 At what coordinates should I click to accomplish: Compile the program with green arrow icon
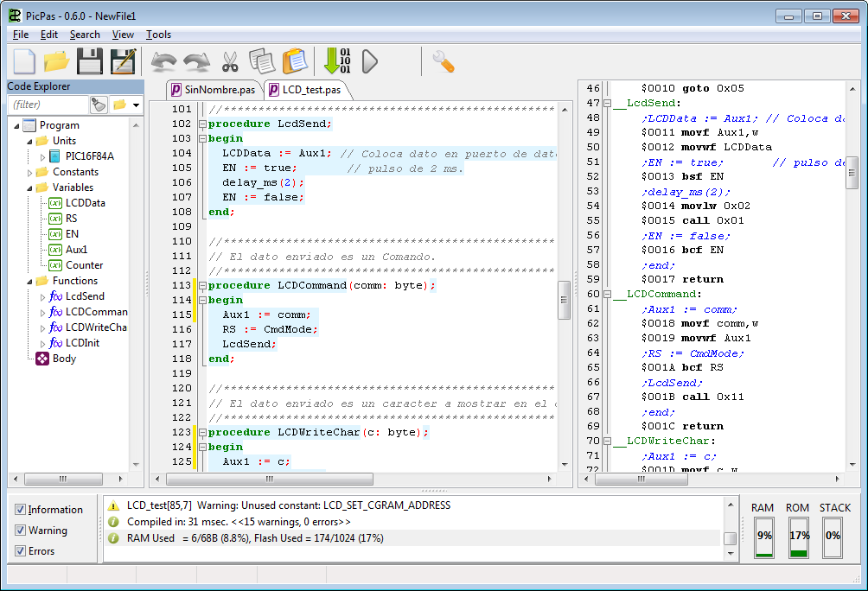pos(336,61)
